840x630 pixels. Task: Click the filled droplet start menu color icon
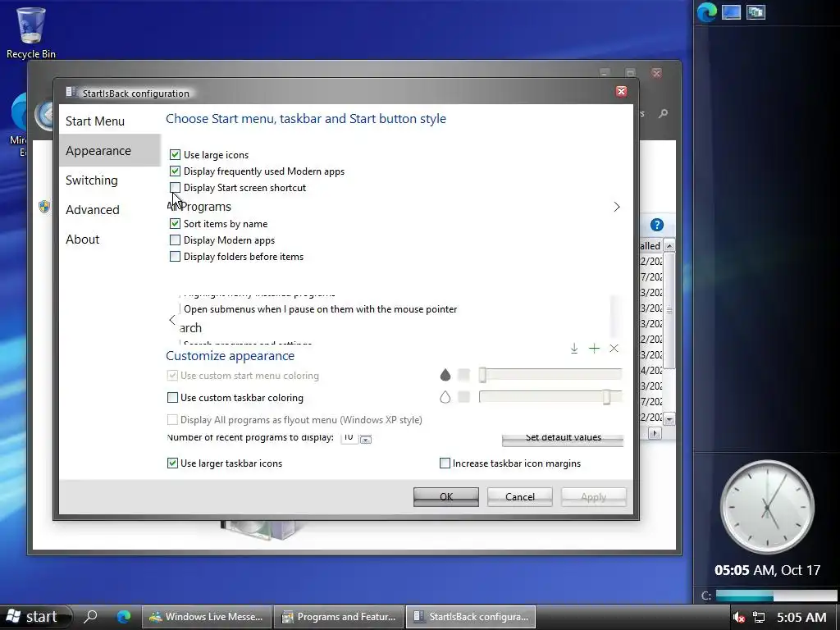(x=445, y=375)
